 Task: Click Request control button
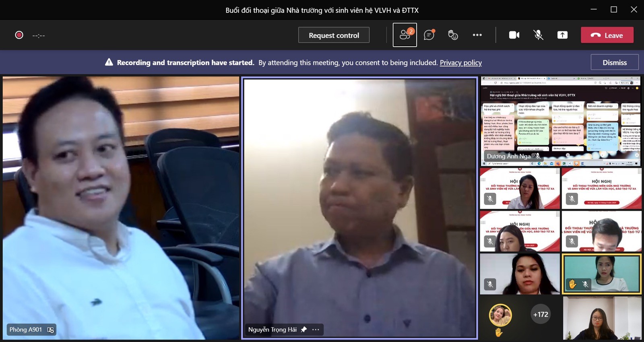(334, 35)
